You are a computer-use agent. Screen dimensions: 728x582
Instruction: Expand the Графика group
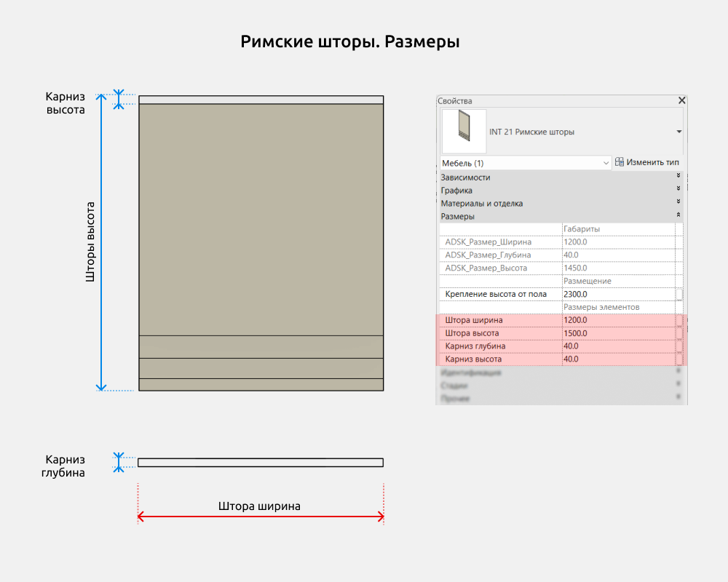click(x=678, y=188)
